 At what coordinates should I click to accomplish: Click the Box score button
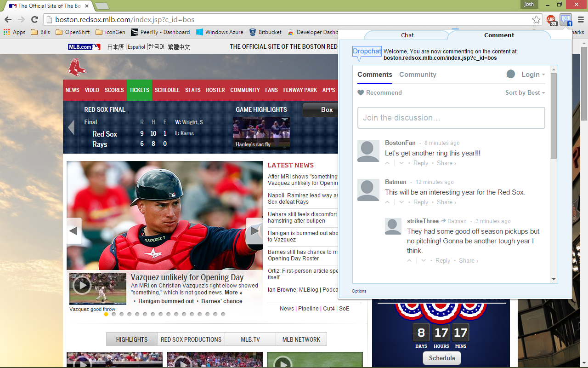point(321,110)
